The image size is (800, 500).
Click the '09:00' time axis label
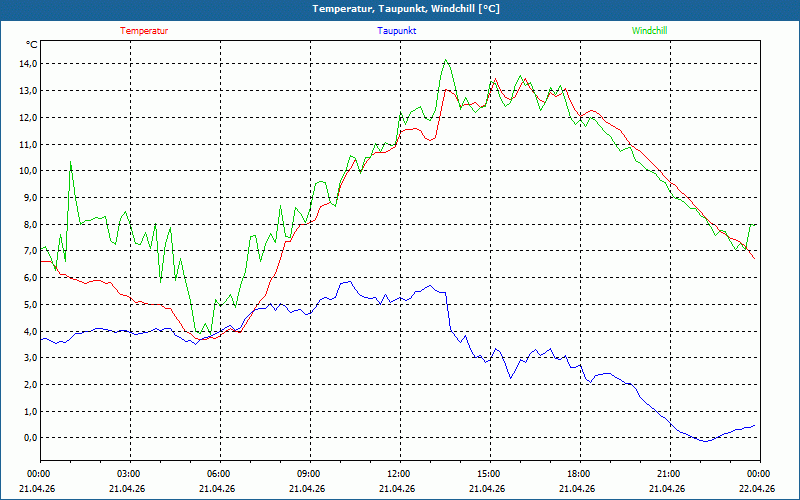coord(308,474)
